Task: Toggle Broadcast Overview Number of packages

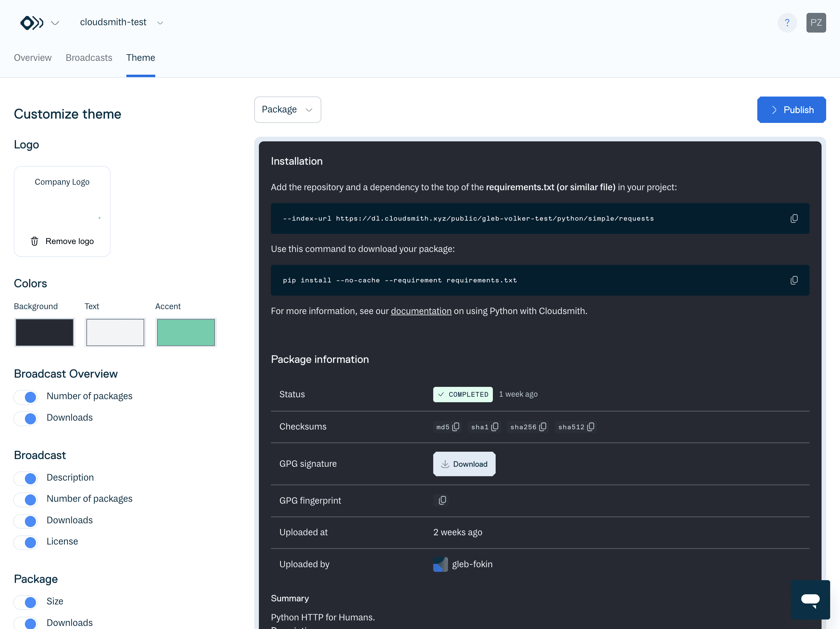Action: click(26, 397)
